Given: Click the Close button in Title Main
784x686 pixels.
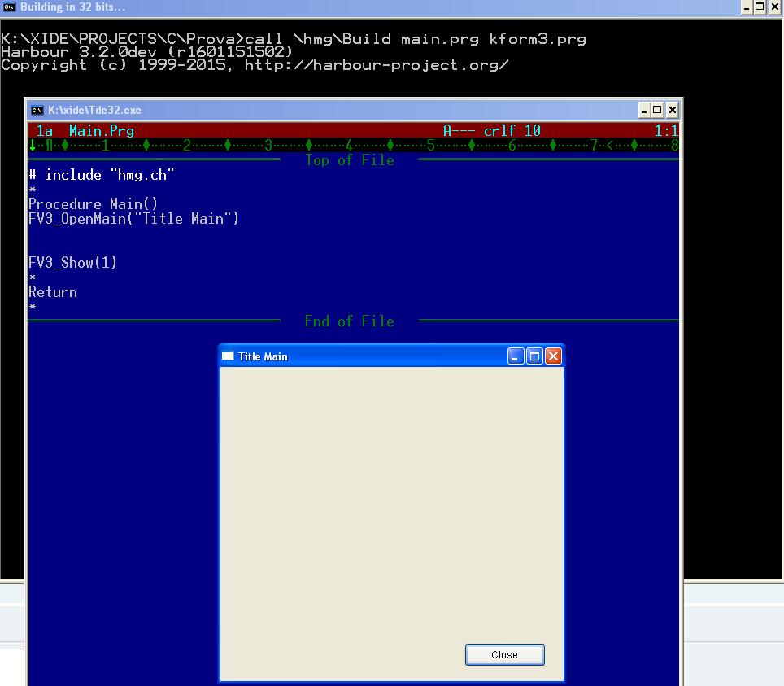Looking at the screenshot, I should [x=504, y=655].
